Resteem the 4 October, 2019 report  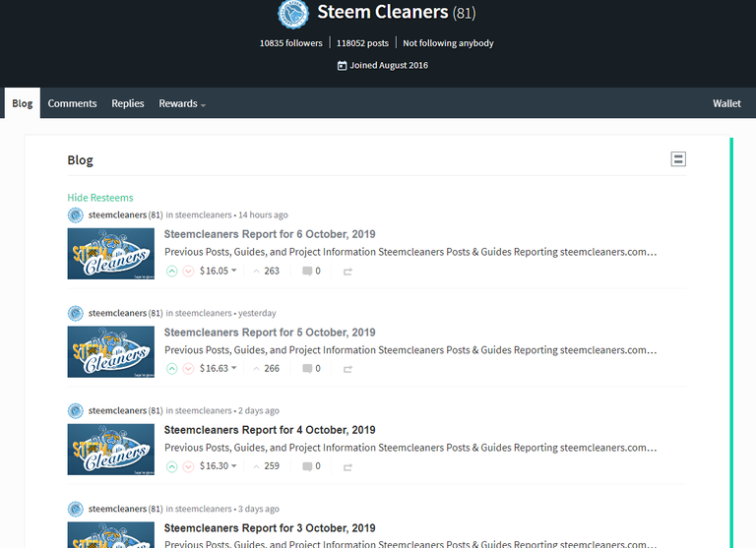[x=347, y=467]
